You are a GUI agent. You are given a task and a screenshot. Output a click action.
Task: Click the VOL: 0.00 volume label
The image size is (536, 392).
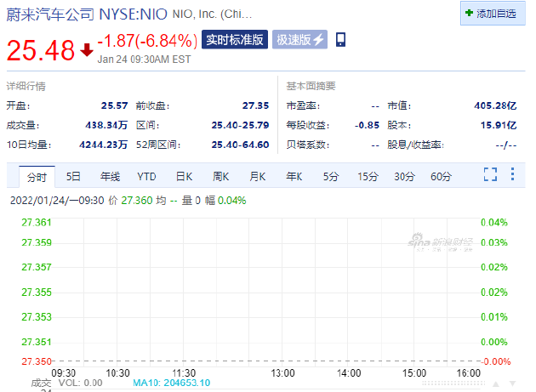pos(80,383)
